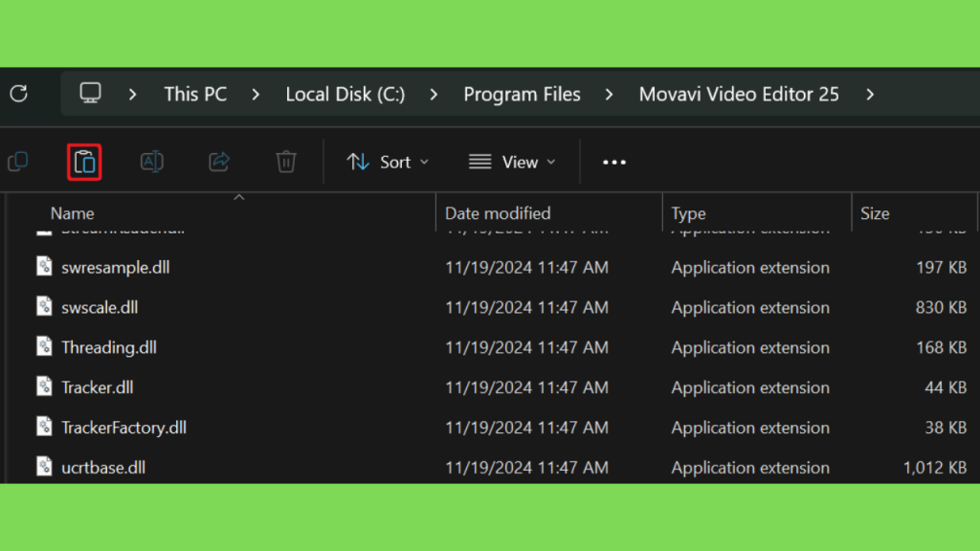
Task: Click the date of TrackerFactory.dll
Action: pos(526,428)
